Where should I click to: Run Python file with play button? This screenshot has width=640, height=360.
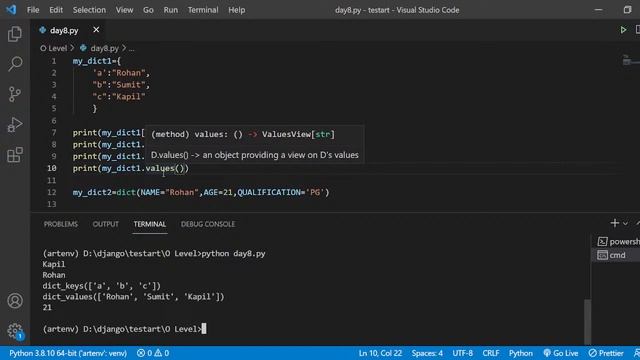pos(623,30)
